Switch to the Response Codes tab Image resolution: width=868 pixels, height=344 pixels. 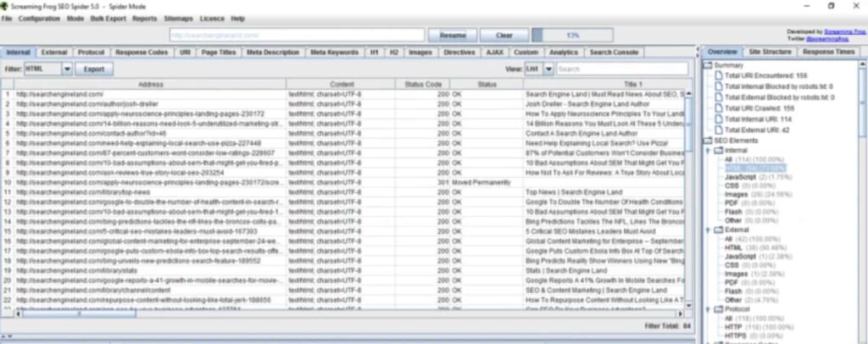point(142,52)
